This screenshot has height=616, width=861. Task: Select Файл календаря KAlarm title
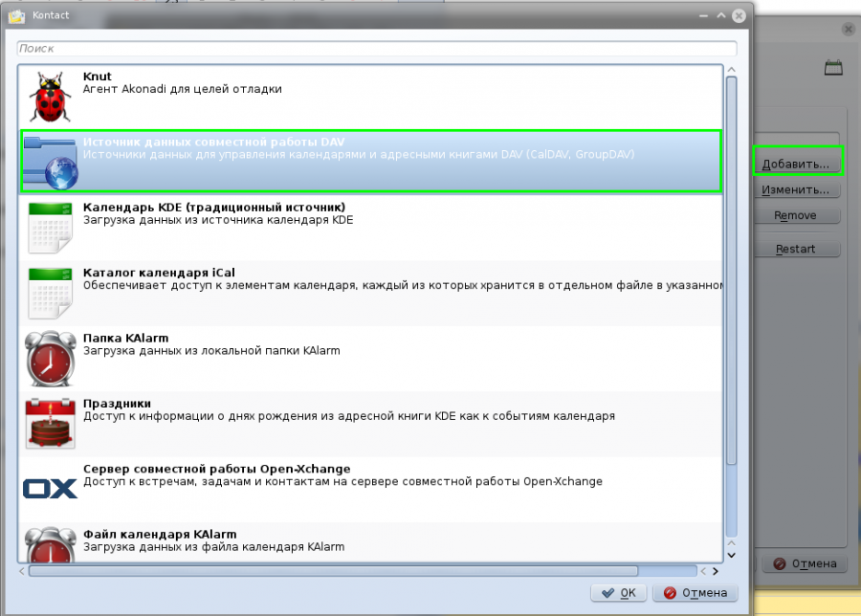pyautogui.click(x=160, y=534)
